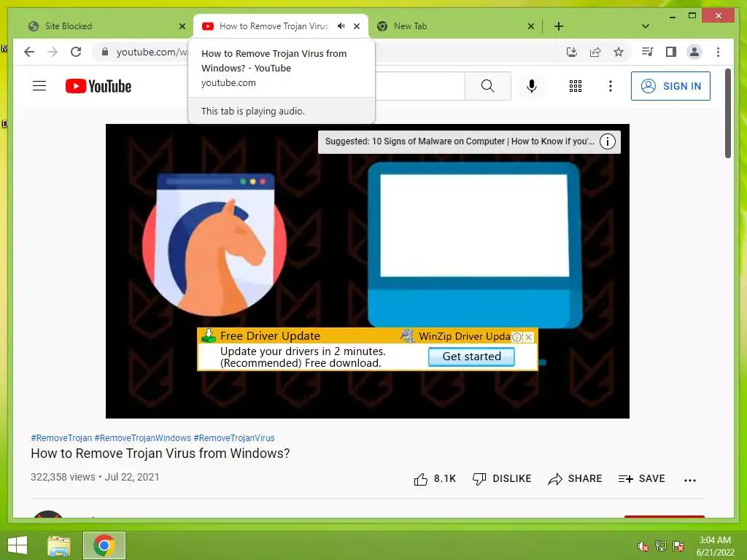The width and height of the screenshot is (747, 560).
Task: Click the video title How to Remove Trojan Virus
Action: pyautogui.click(x=160, y=454)
